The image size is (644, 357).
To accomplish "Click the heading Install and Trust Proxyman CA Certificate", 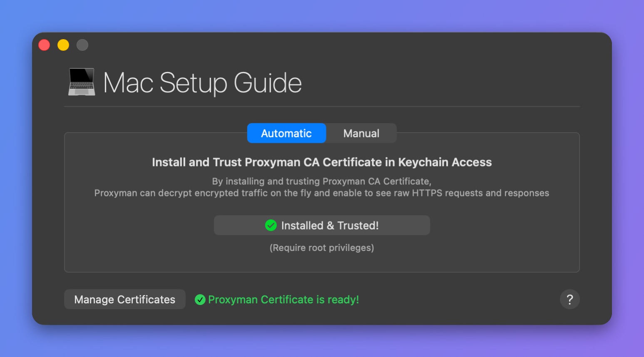I will (x=322, y=162).
